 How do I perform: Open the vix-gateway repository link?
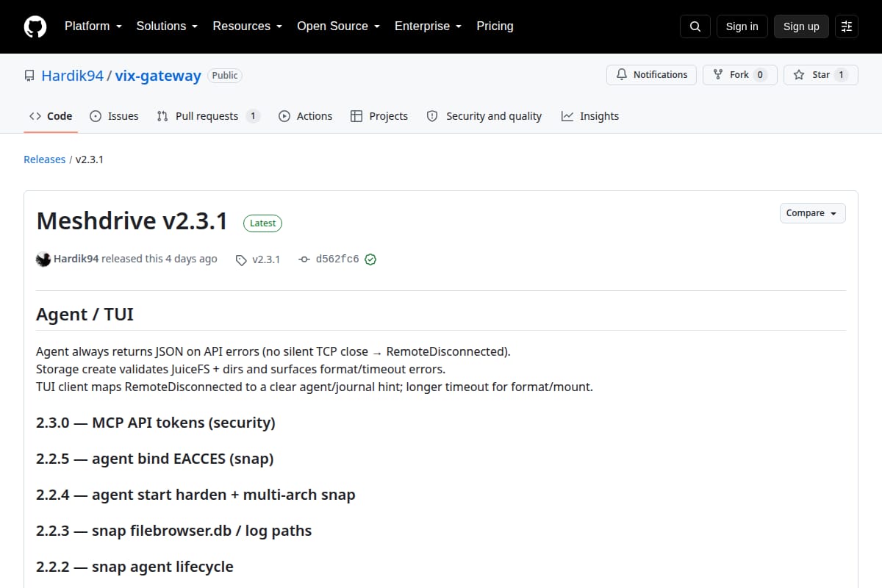click(158, 76)
